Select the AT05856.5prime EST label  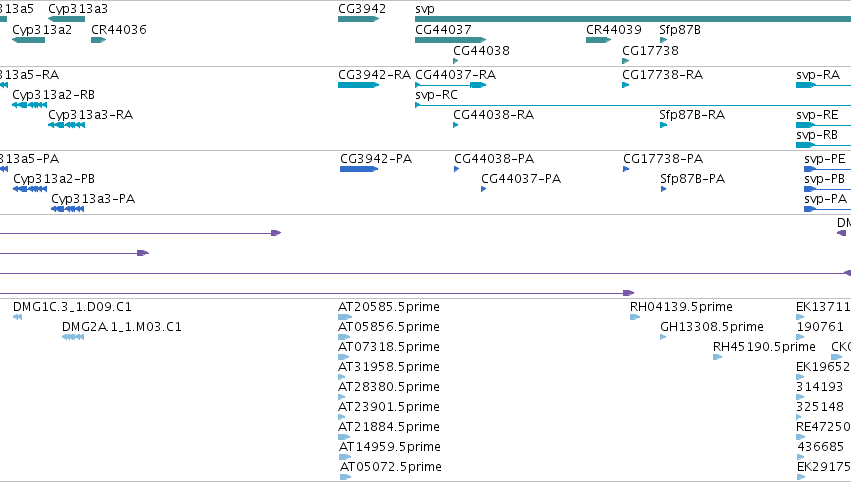pos(389,327)
